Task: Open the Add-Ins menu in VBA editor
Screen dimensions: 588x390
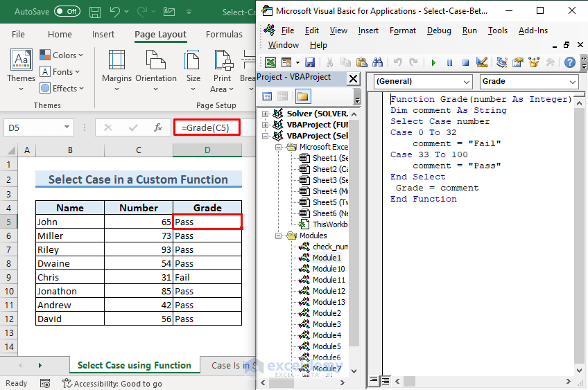Action: pyautogui.click(x=533, y=30)
